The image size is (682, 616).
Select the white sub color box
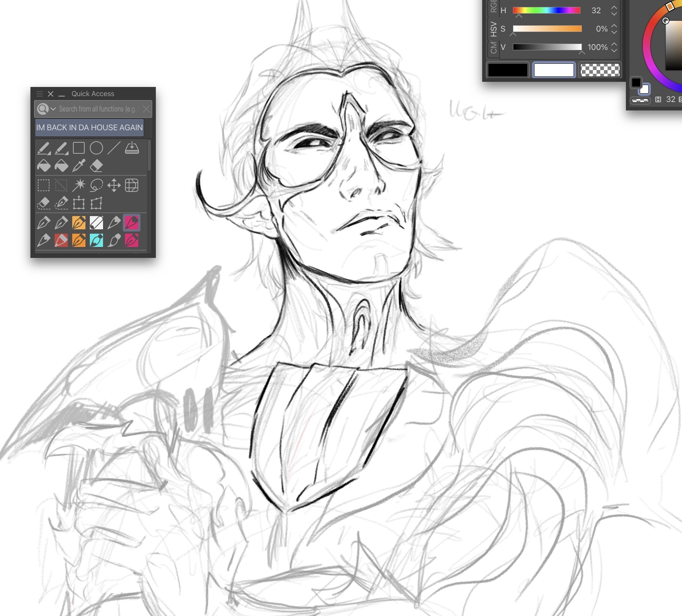[x=554, y=70]
